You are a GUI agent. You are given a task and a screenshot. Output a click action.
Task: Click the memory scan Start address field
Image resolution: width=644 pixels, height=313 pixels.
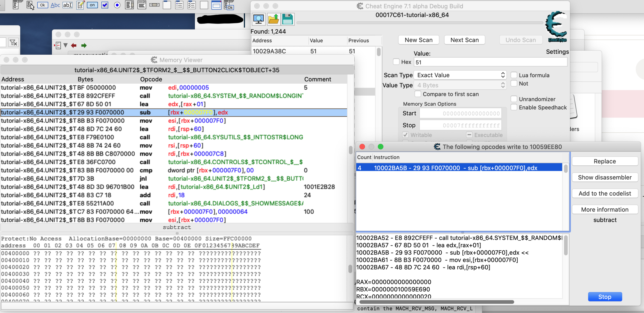[x=460, y=113]
